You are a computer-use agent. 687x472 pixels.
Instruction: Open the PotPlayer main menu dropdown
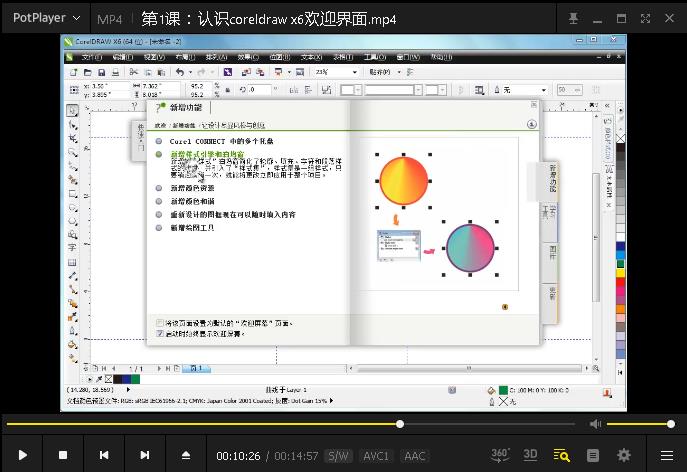[x=46, y=18]
